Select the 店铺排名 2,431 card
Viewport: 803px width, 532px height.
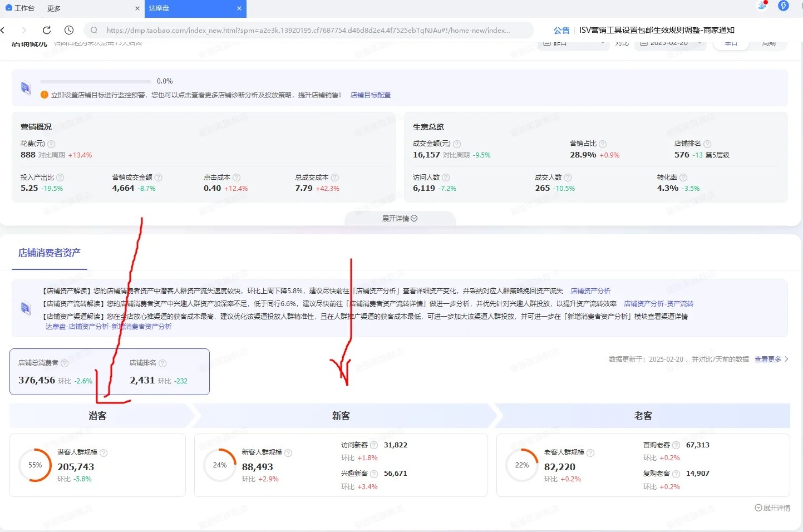159,372
